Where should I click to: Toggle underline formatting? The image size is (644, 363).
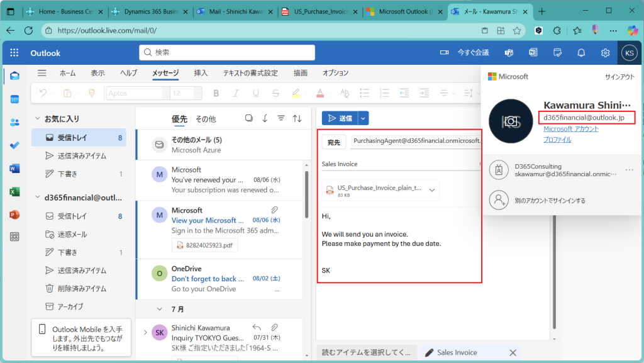pyautogui.click(x=256, y=93)
